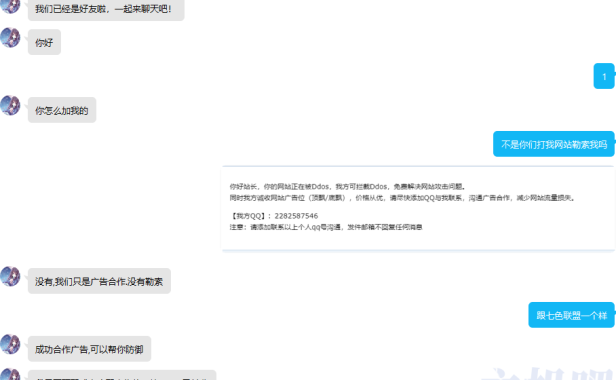
Task: Click the avatar beside '你怎么加我的'
Action: pos(10,105)
